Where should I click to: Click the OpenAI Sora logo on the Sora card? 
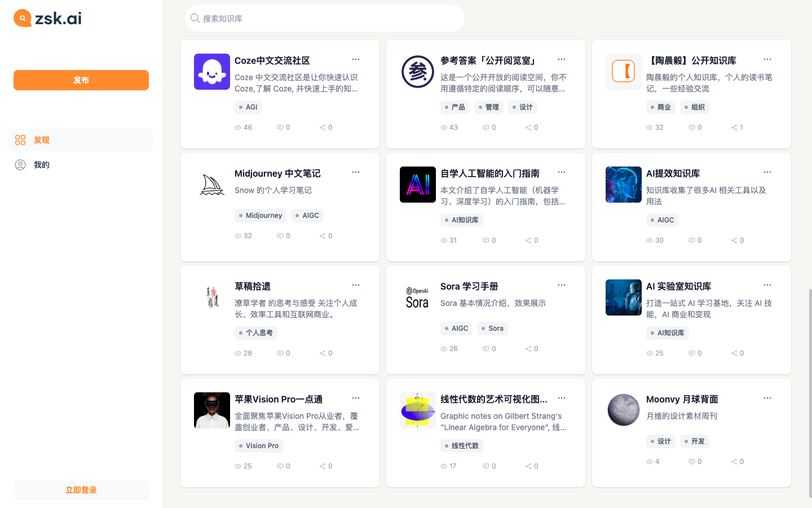pyautogui.click(x=417, y=296)
